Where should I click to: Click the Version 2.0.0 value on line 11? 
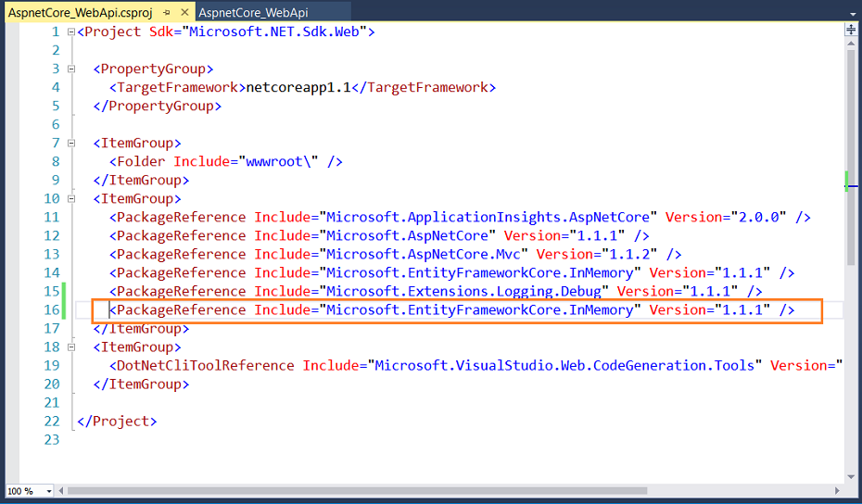coord(758,217)
